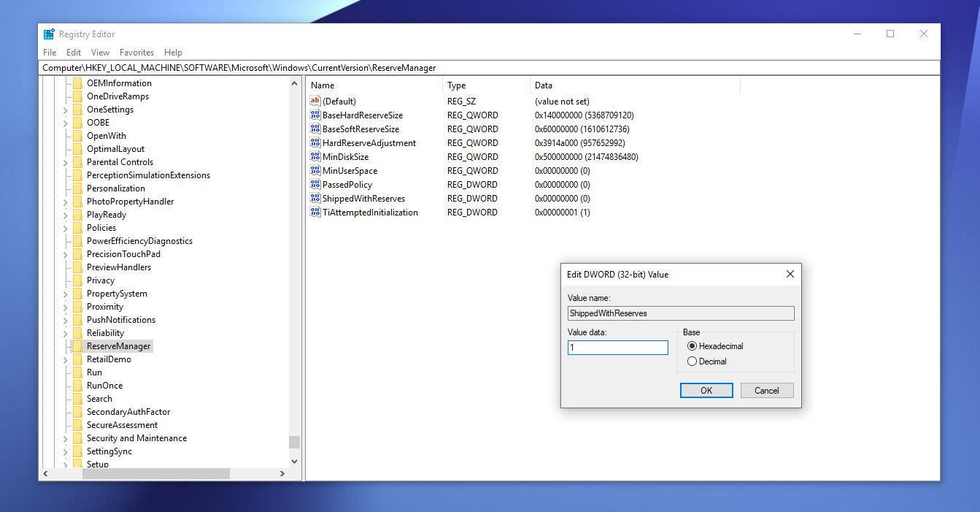Click the OpenWith folder icon

pos(77,136)
